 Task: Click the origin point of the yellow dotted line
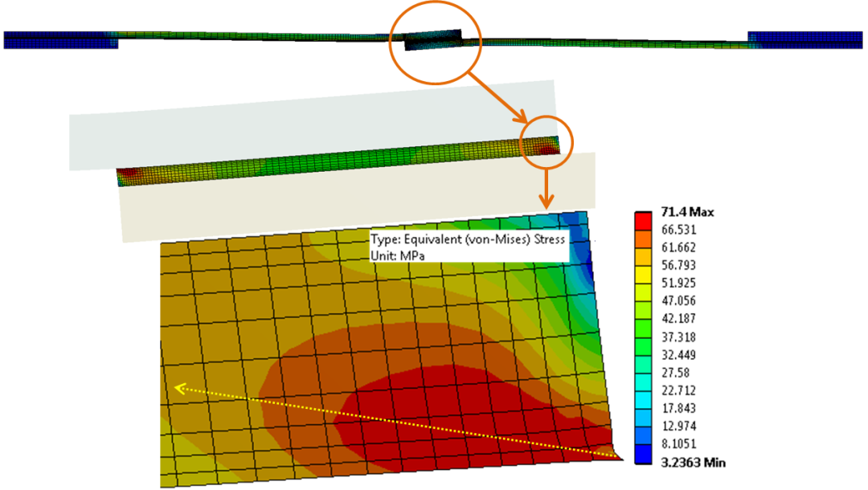pos(619,457)
